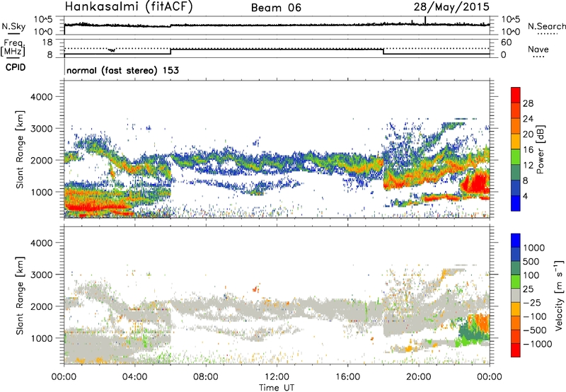This screenshot has width=566, height=392.
Task: Click the 18 tick on frequency axis
Action: (47, 42)
